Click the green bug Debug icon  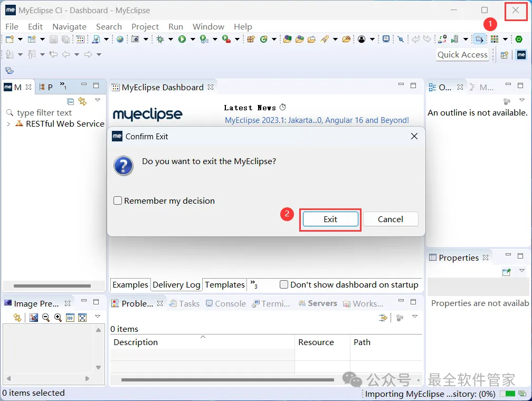click(x=160, y=40)
